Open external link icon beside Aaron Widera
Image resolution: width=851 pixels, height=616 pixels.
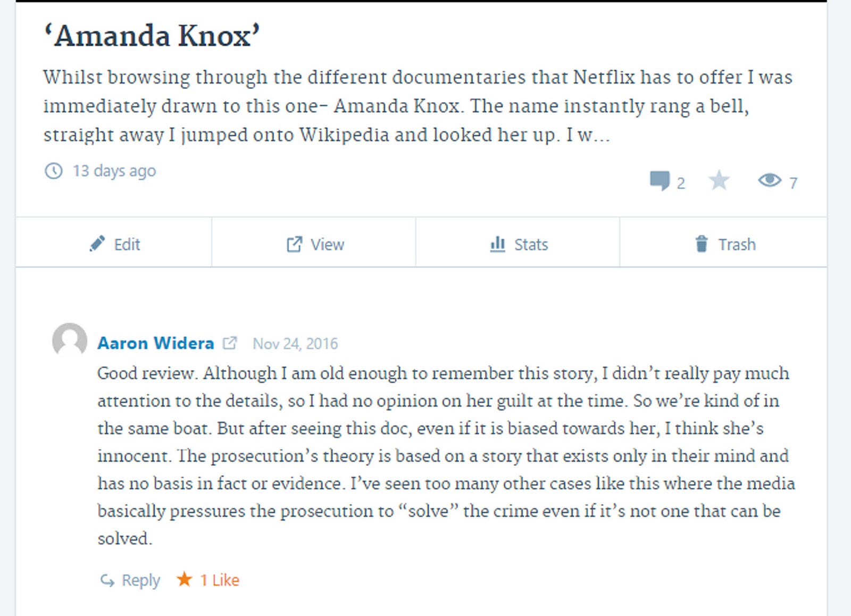pyautogui.click(x=229, y=343)
